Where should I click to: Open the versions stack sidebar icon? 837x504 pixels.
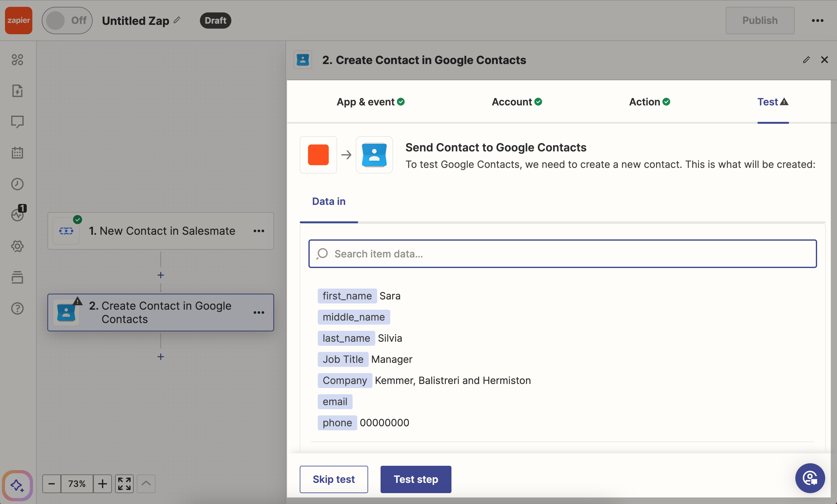click(17, 277)
